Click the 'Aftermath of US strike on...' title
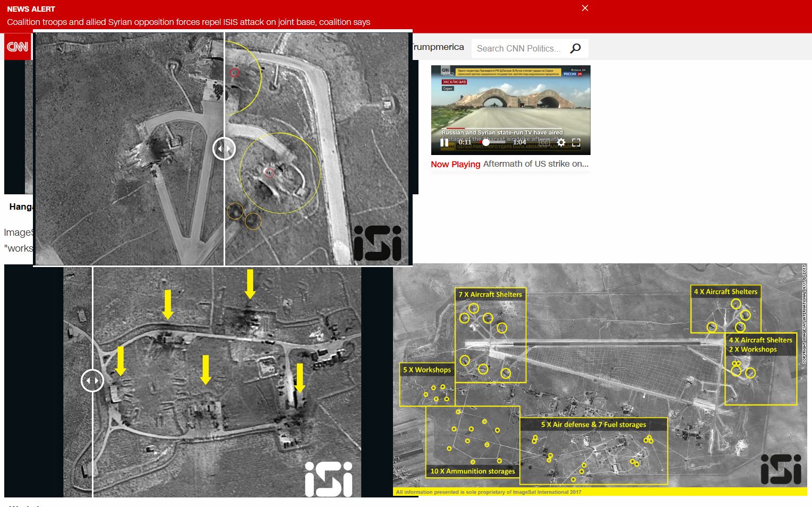The height and width of the screenshot is (507, 812). coord(536,164)
